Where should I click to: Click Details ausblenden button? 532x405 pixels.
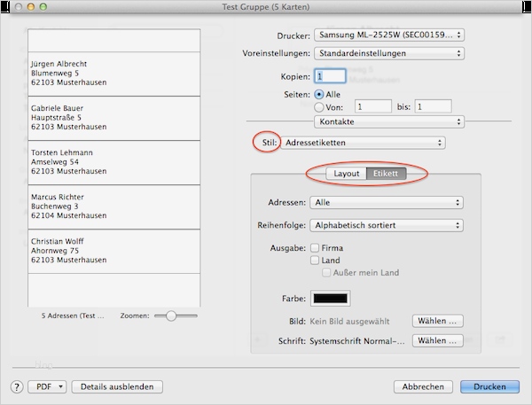pos(117,386)
